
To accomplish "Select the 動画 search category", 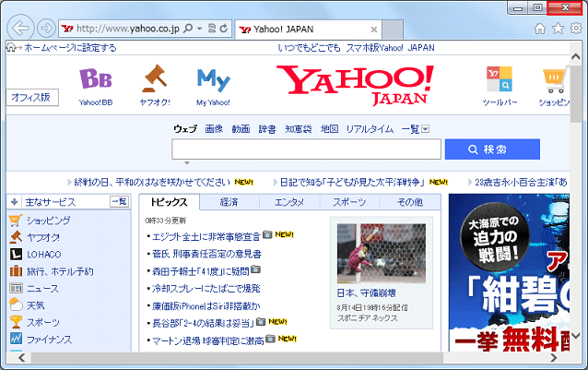I will tap(241, 129).
